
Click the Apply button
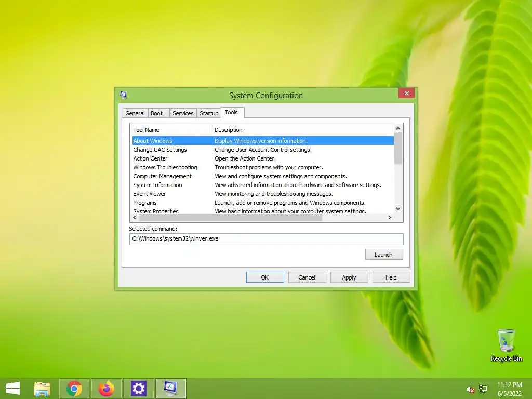pyautogui.click(x=349, y=277)
